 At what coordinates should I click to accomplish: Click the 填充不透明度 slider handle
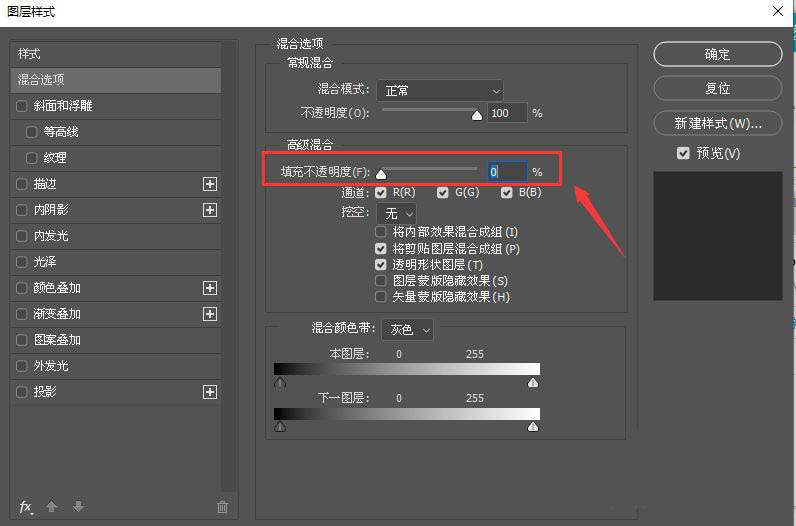pyautogui.click(x=381, y=175)
